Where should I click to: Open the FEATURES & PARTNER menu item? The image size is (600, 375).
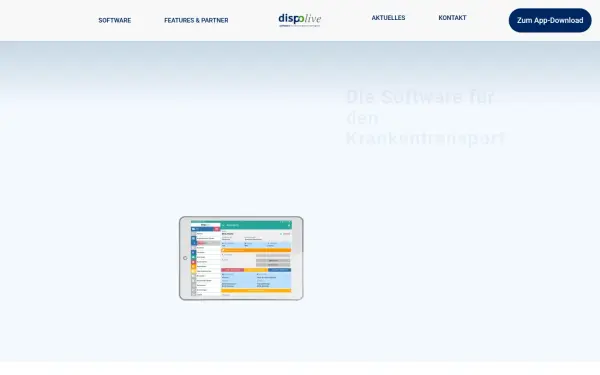[196, 20]
